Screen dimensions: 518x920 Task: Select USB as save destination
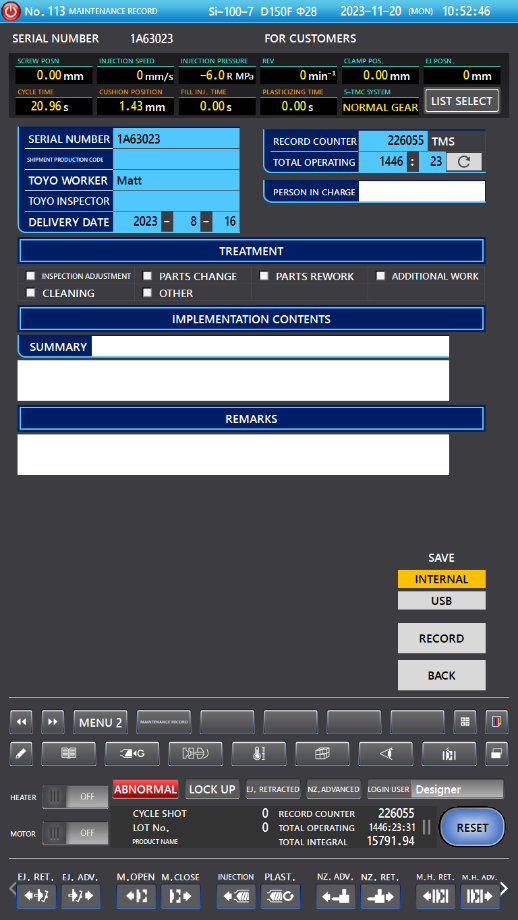pos(442,601)
